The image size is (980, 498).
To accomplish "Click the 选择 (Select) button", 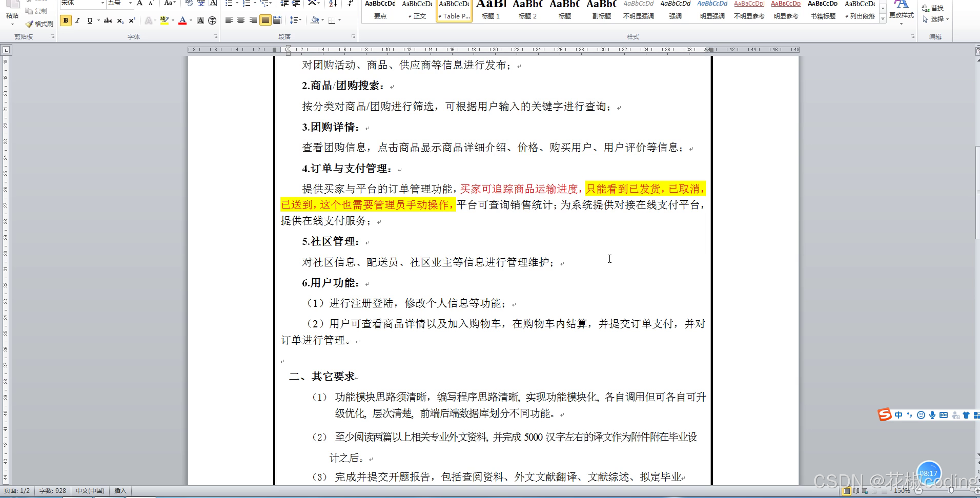I will tap(936, 19).
